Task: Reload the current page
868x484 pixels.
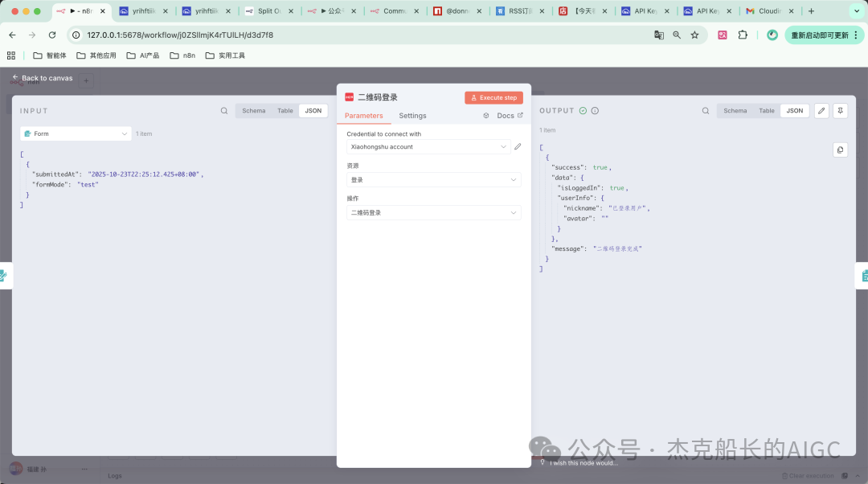Action: (52, 35)
